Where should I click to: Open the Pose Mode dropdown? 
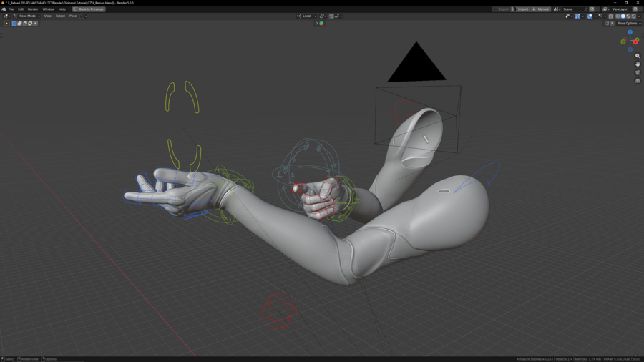[26, 16]
